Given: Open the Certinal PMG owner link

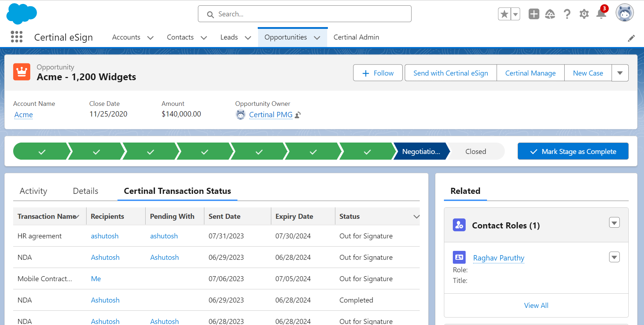Looking at the screenshot, I should coord(271,115).
